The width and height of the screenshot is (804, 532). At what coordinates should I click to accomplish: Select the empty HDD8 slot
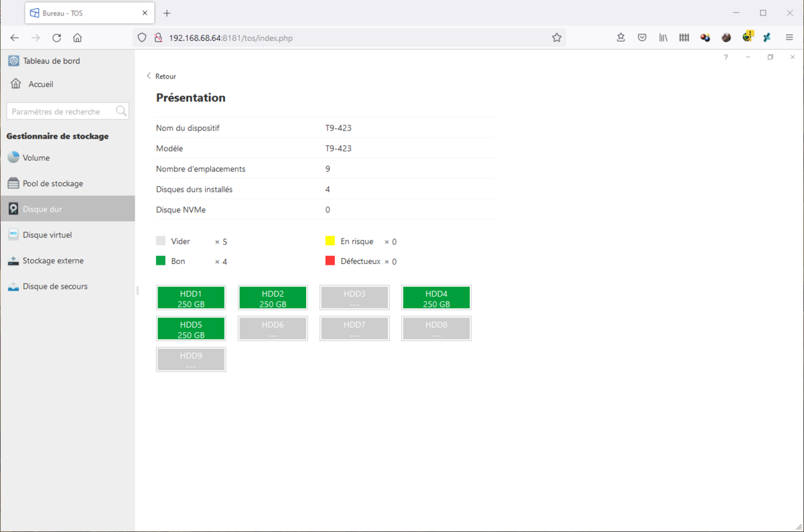(x=436, y=329)
